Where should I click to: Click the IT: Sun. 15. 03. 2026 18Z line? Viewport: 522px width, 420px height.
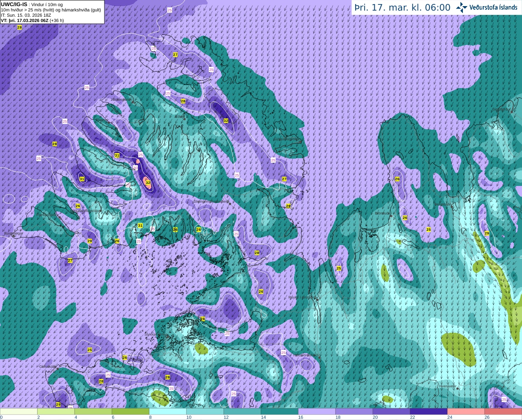click(26, 15)
